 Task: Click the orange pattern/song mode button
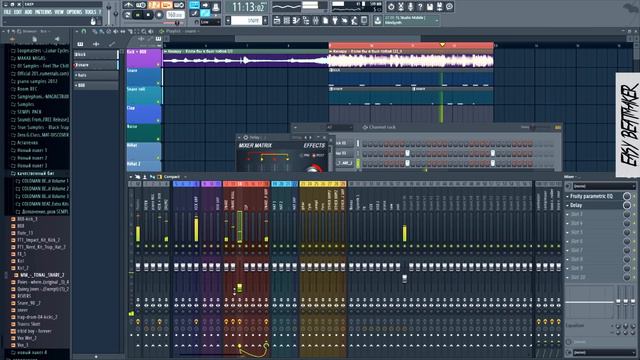pos(128,15)
